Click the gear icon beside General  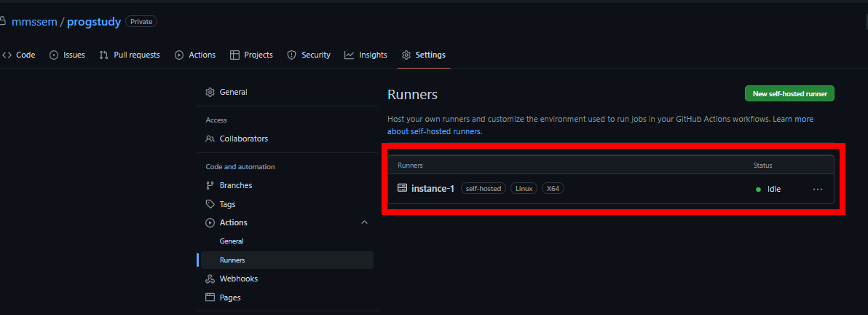[210, 92]
